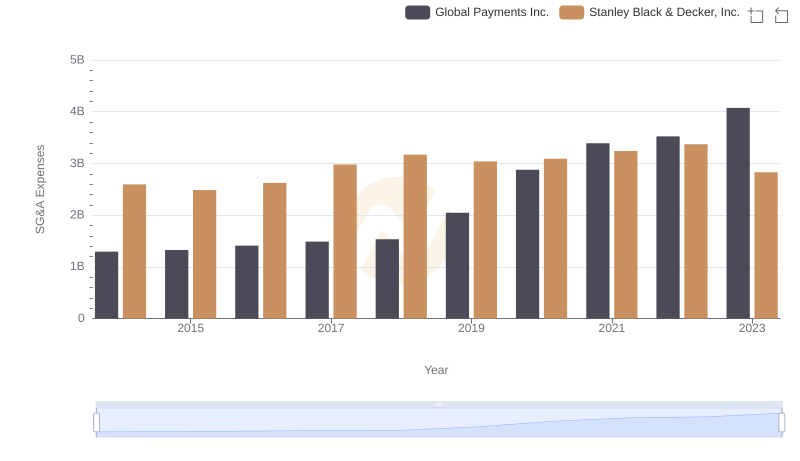This screenshot has width=800, height=461.
Task: Click the 2023 Global Payments bar
Action: (x=738, y=213)
